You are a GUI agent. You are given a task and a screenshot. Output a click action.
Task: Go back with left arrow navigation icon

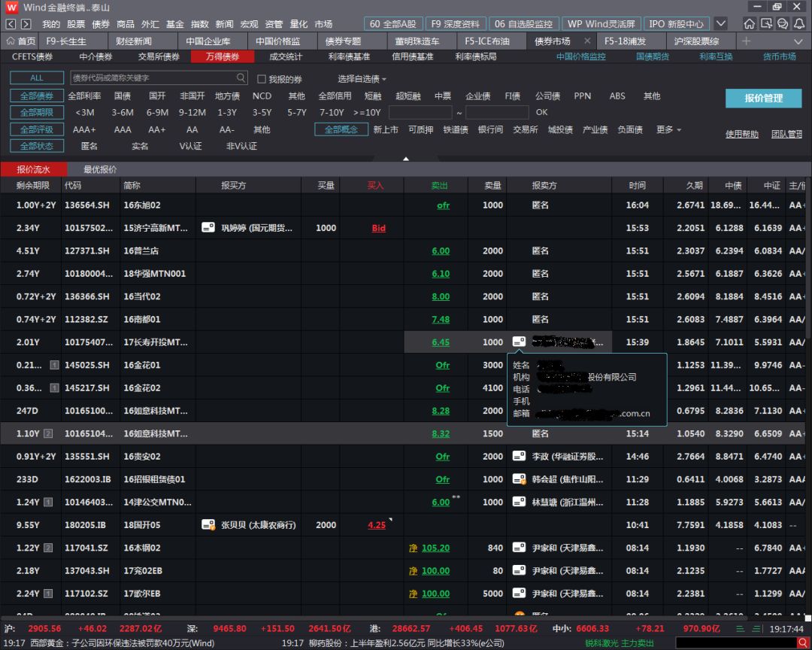click(11, 24)
